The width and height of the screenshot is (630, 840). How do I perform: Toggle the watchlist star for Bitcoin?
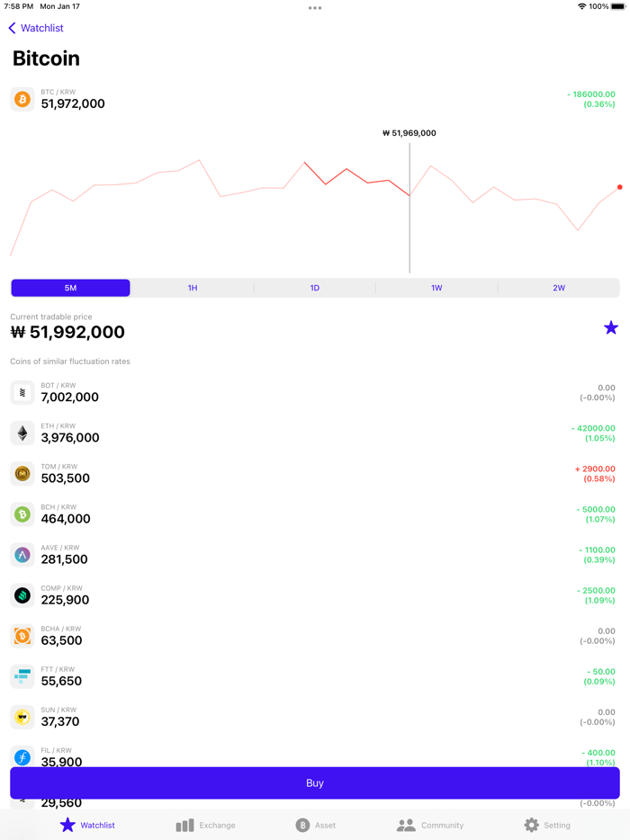point(611,328)
